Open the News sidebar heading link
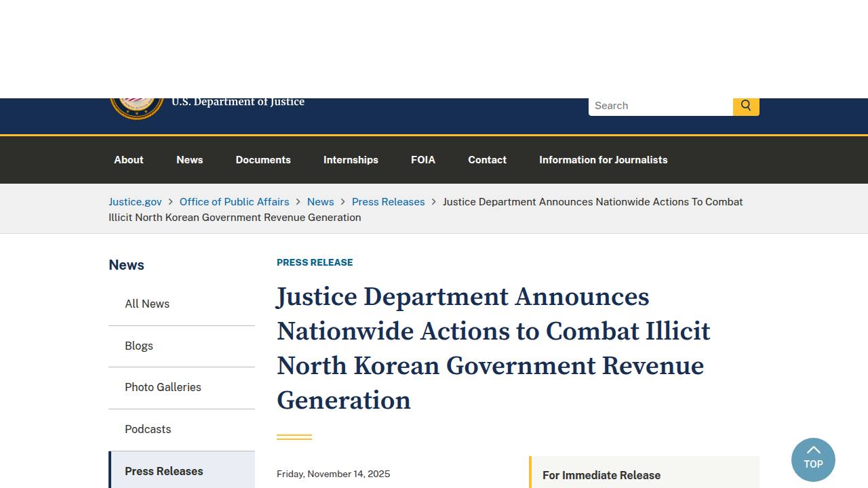Screen dimensions: 868x488 126,265
